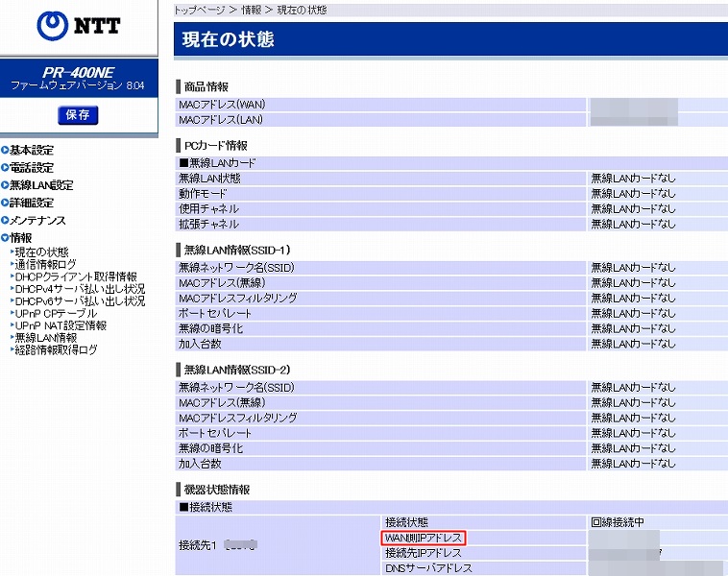Select the 無線LAN状態 row label
The height and width of the screenshot is (576, 728).
point(209,179)
